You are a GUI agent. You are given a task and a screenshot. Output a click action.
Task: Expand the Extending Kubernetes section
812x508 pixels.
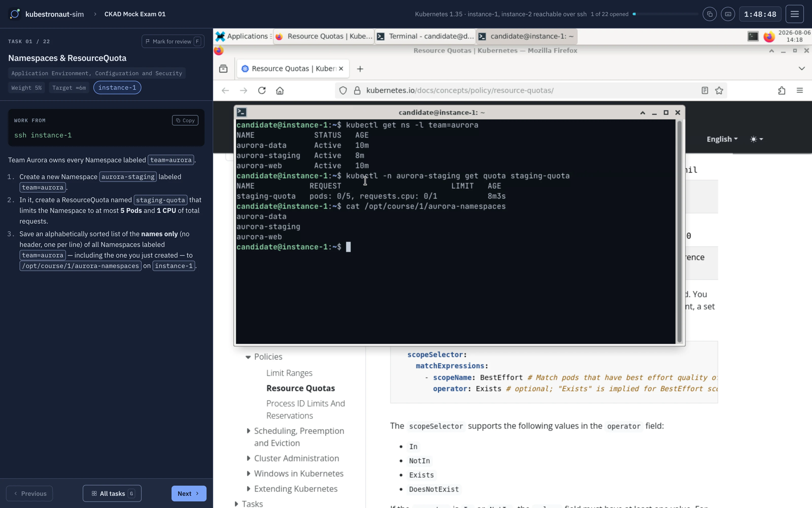click(x=249, y=489)
